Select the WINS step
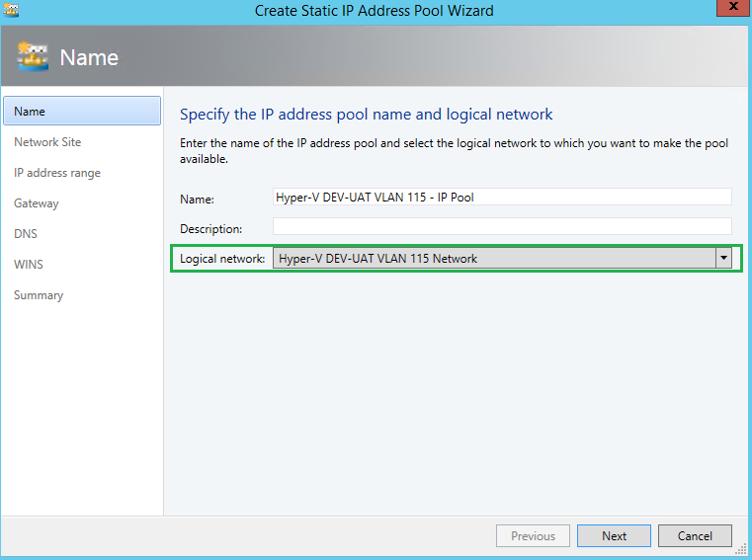The width and height of the screenshot is (752, 560). pos(29,265)
